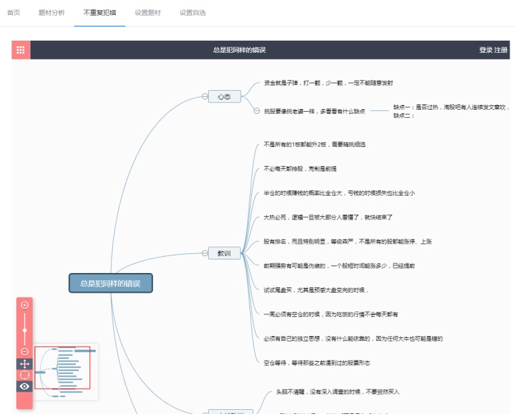Click the minimap overview thumbnail
Image resolution: width=515 pixels, height=420 pixels.
[66, 372]
